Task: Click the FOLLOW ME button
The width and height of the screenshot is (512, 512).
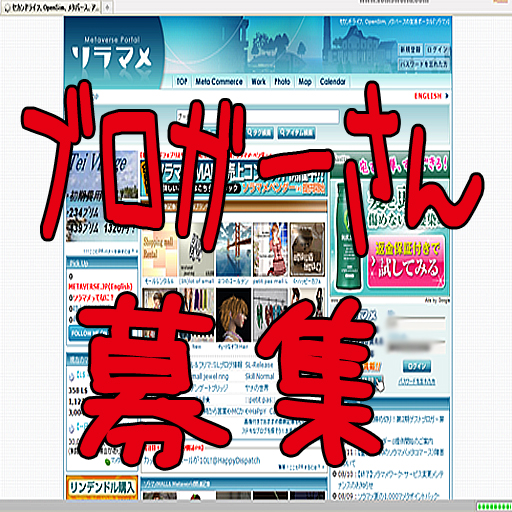Action: tap(89, 333)
